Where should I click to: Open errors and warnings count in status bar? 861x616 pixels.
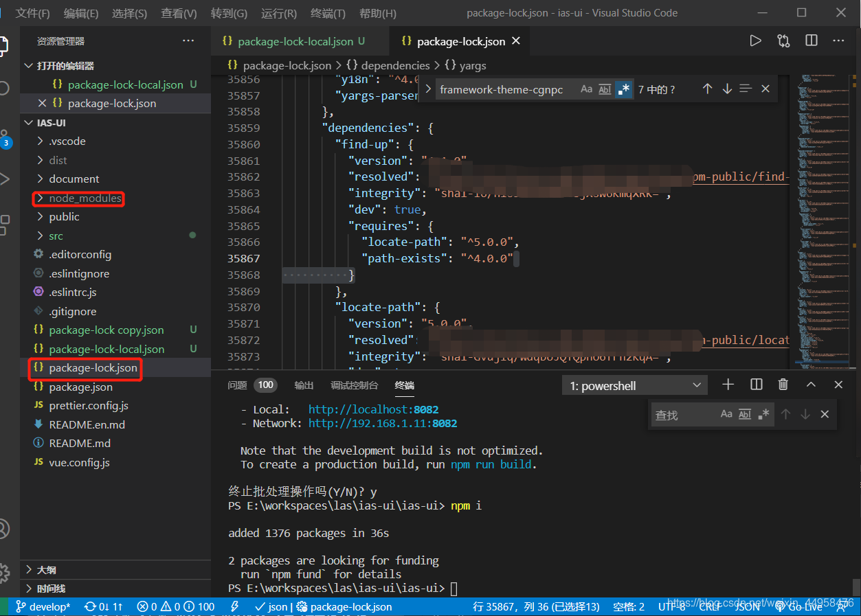point(176,606)
